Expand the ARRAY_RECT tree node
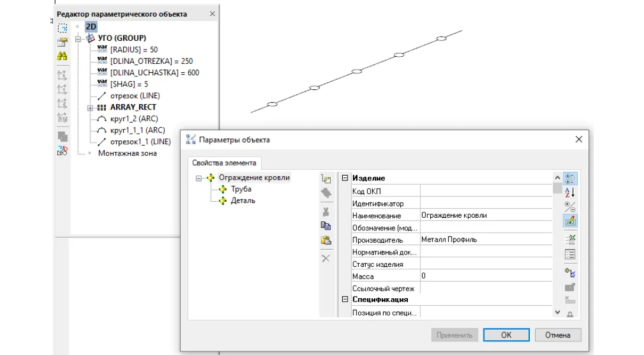644x355 pixels. 90,108
